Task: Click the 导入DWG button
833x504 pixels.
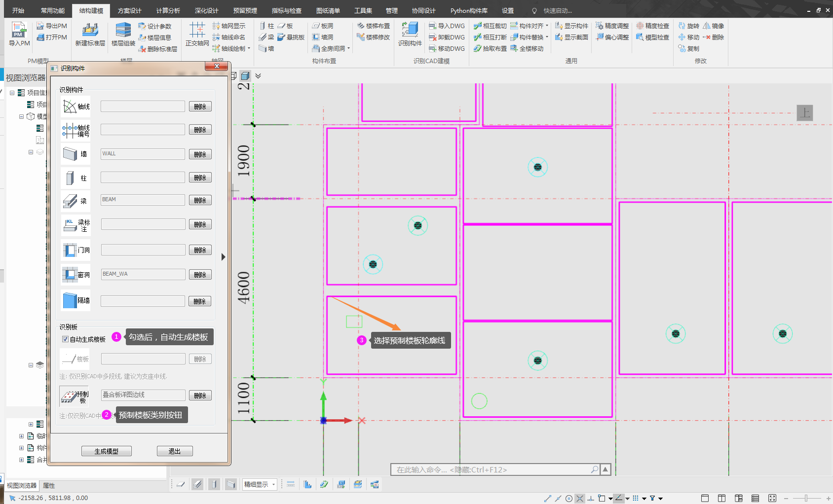Action: pos(447,26)
